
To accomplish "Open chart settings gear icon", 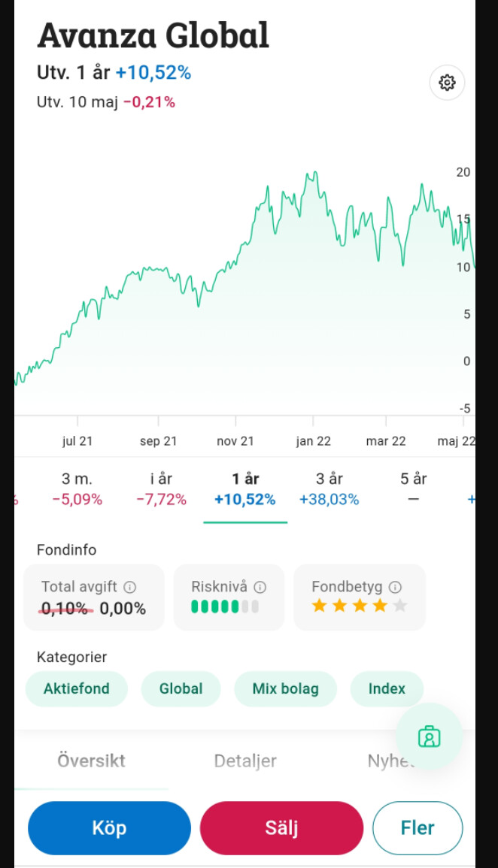I will (447, 83).
